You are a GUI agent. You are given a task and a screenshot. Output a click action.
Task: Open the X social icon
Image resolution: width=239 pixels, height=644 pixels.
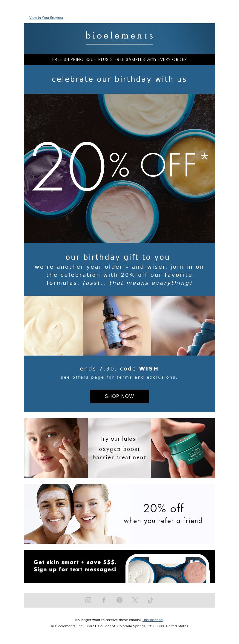click(135, 600)
